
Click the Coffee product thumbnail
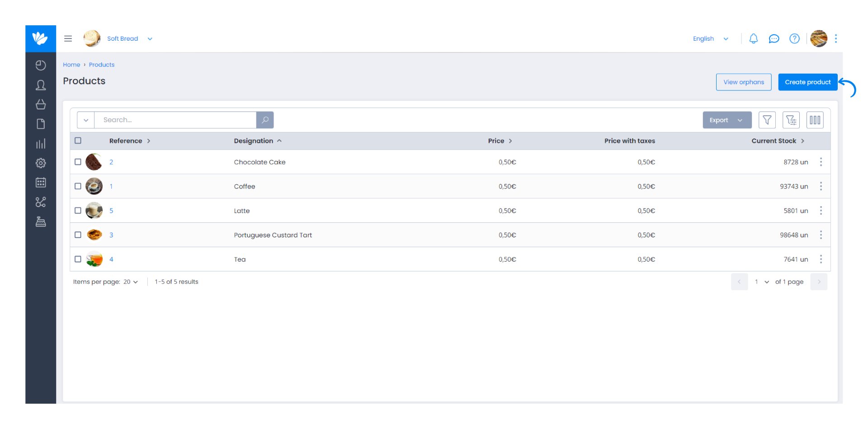94,186
